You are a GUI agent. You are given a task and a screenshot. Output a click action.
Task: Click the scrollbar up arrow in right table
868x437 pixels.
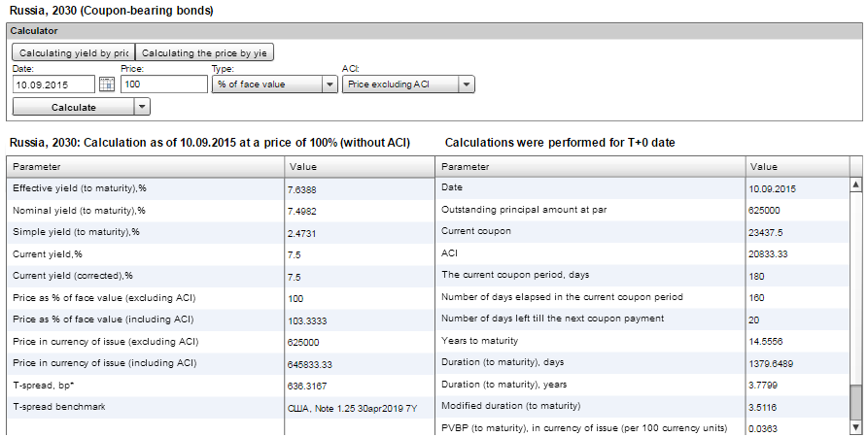(x=855, y=185)
